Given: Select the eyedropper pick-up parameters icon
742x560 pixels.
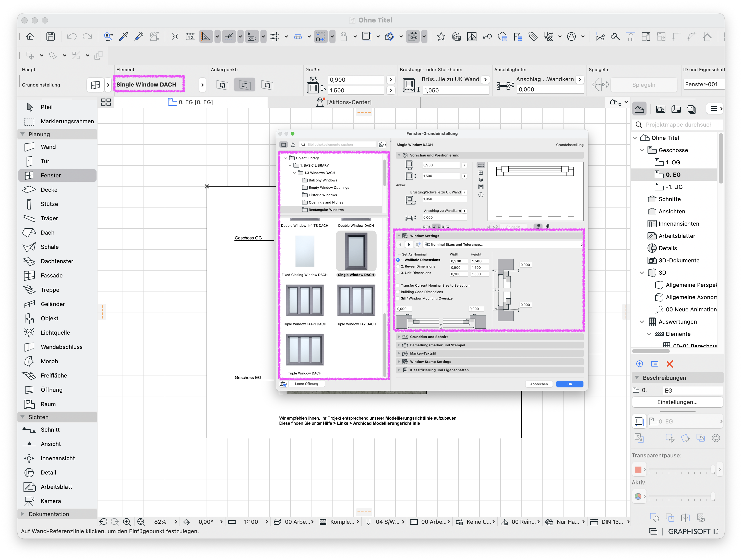Looking at the screenshot, I should coord(124,36).
